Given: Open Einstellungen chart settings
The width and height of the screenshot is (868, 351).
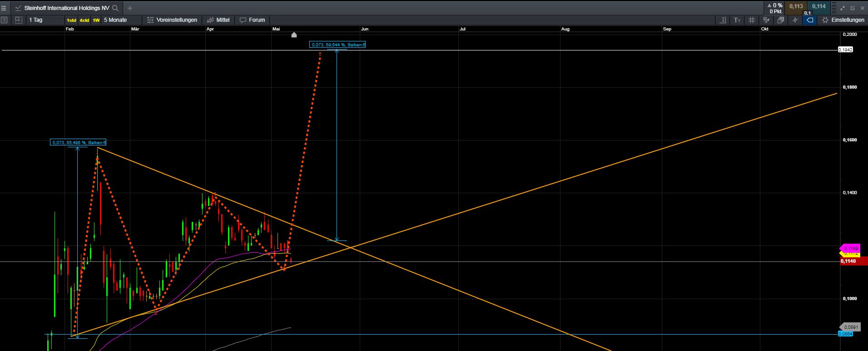Looking at the screenshot, I should tap(843, 20).
